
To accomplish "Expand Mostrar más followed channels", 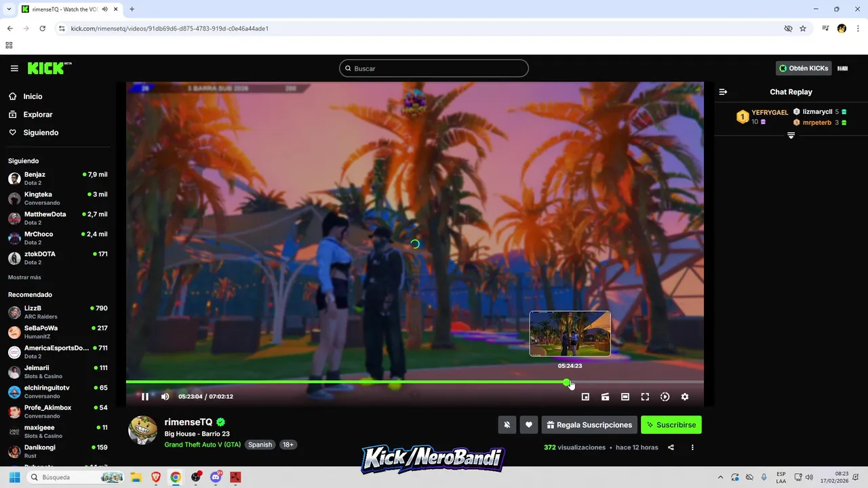I will (24, 277).
